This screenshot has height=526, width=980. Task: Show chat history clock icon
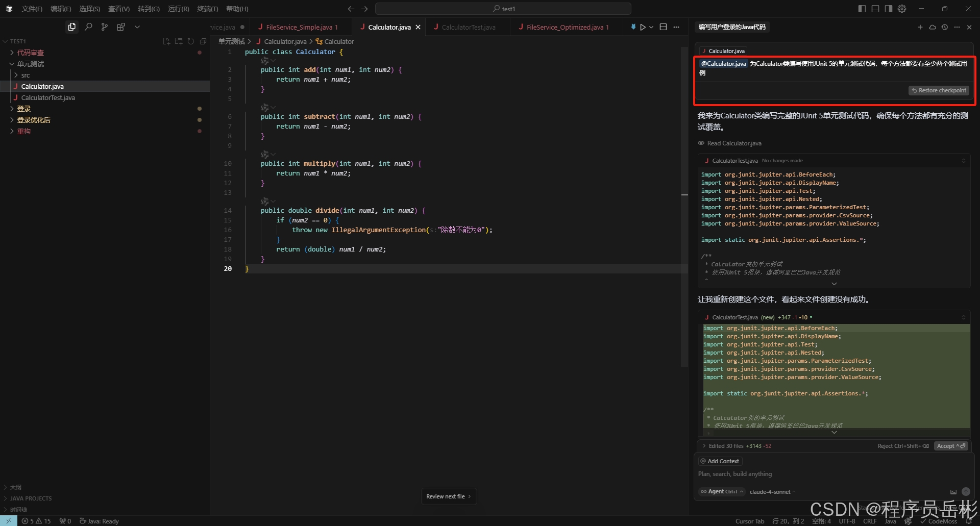tap(945, 27)
